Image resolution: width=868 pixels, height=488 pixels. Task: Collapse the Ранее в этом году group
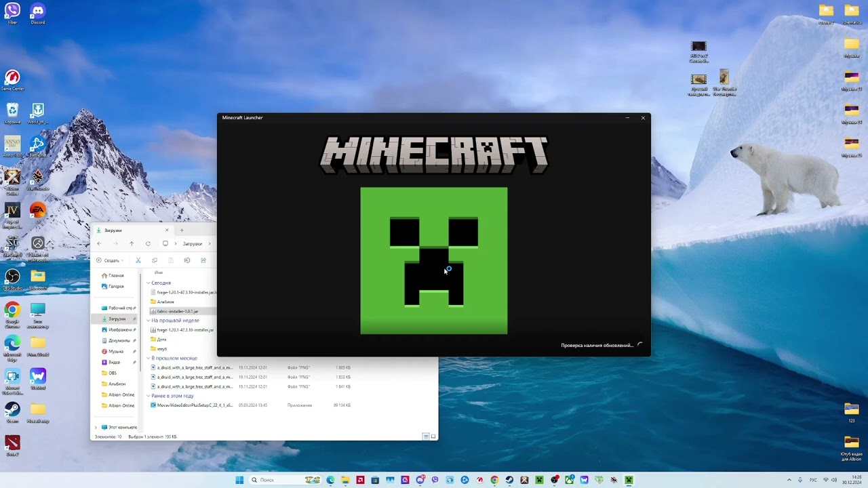pyautogui.click(x=149, y=396)
